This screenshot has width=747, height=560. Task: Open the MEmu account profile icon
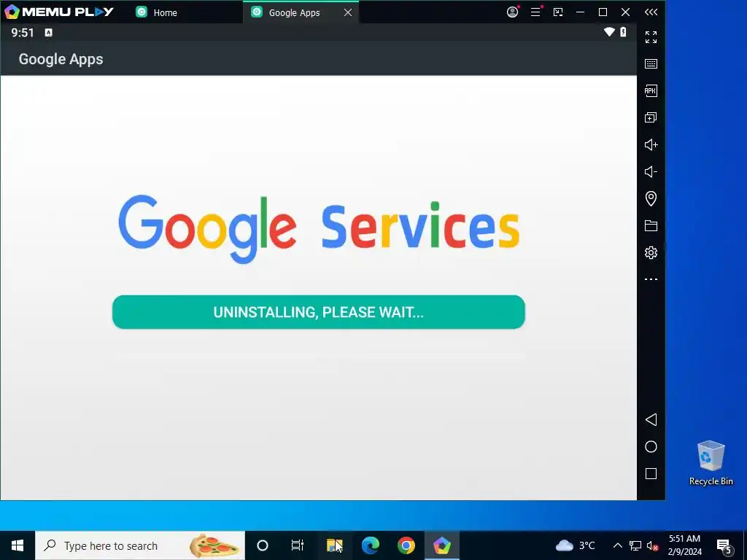512,12
